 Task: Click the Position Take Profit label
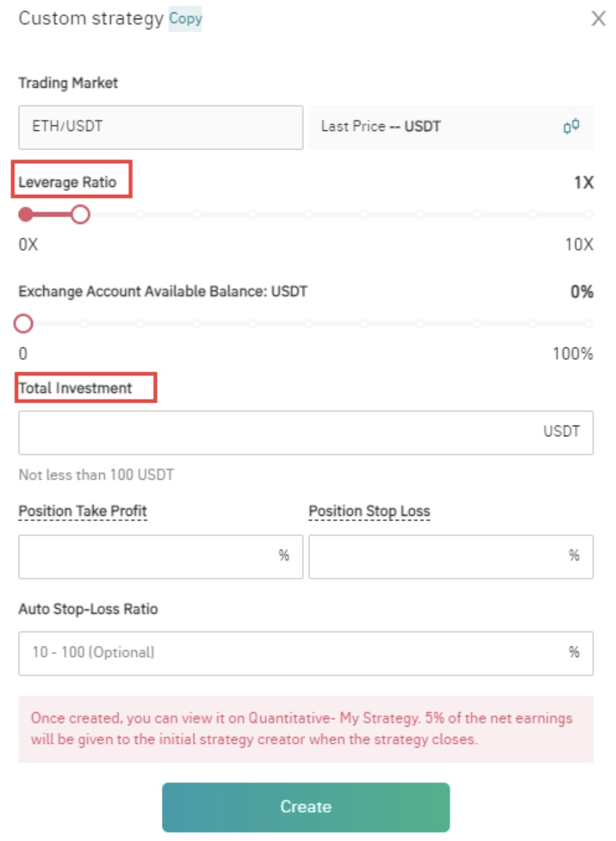[x=83, y=511]
